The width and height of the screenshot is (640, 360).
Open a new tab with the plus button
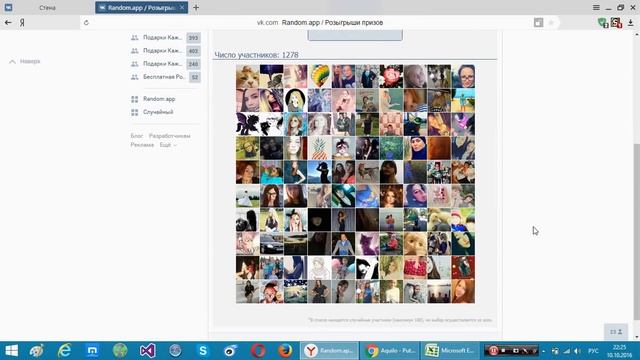[196, 7]
